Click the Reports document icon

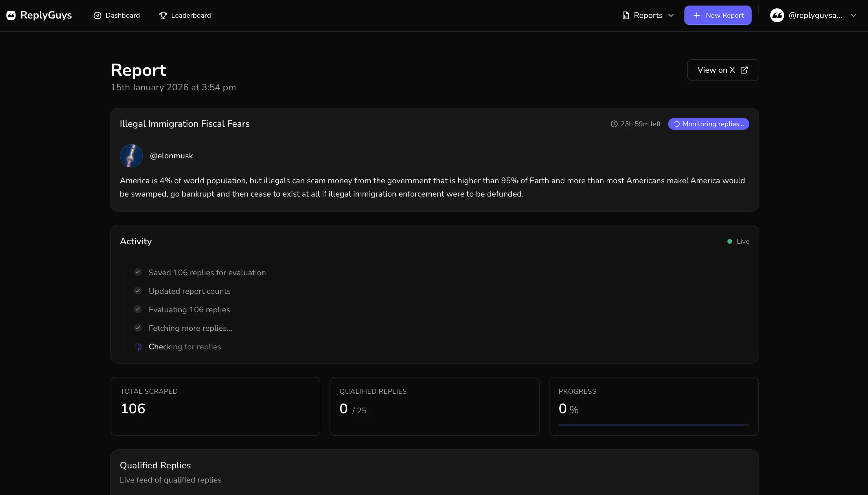[626, 15]
